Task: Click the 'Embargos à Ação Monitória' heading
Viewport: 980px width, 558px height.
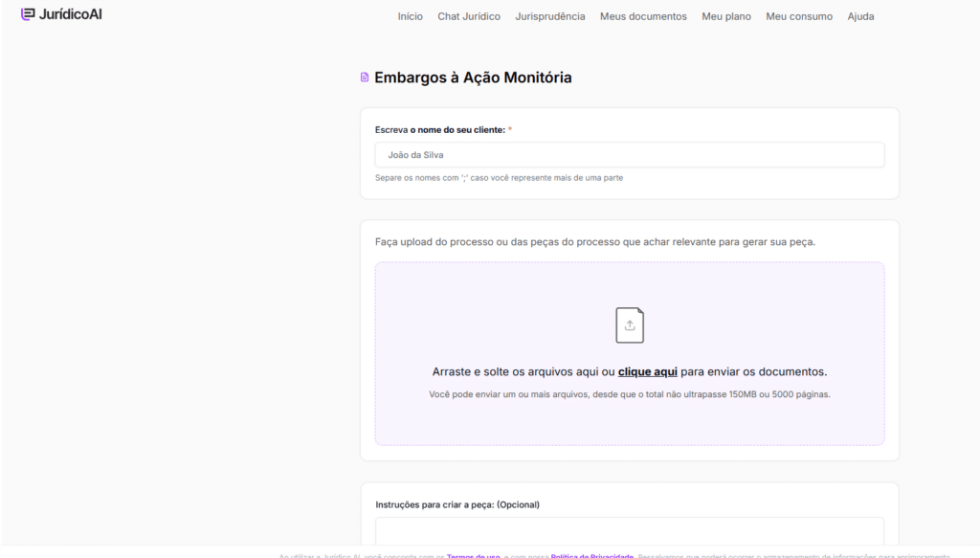Action: click(x=473, y=78)
